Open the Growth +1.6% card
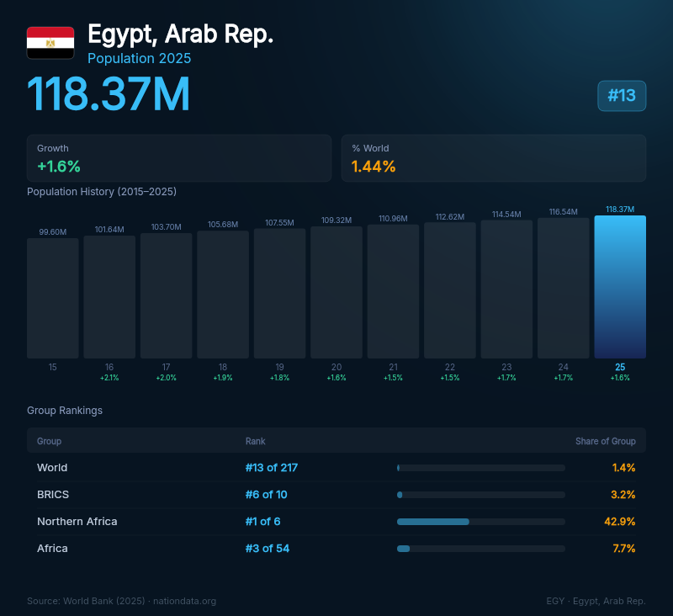This screenshot has width=673, height=616. (x=179, y=158)
